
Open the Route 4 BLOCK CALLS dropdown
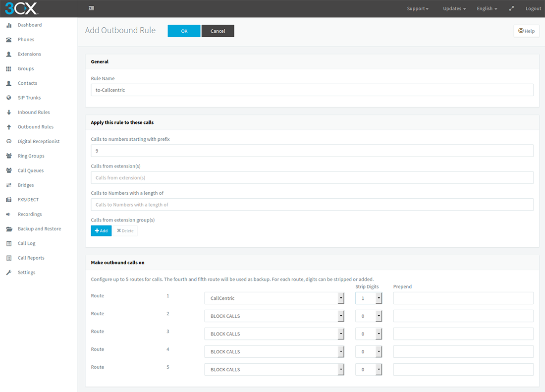(x=274, y=352)
